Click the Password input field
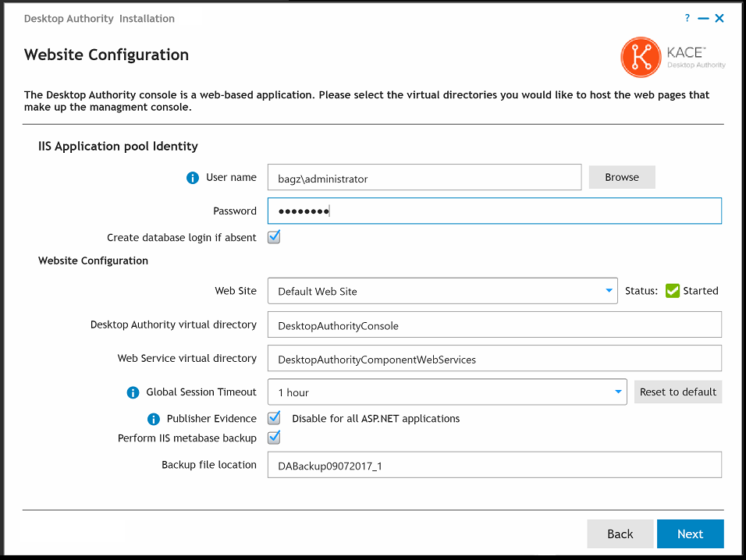746x560 pixels. [494, 211]
